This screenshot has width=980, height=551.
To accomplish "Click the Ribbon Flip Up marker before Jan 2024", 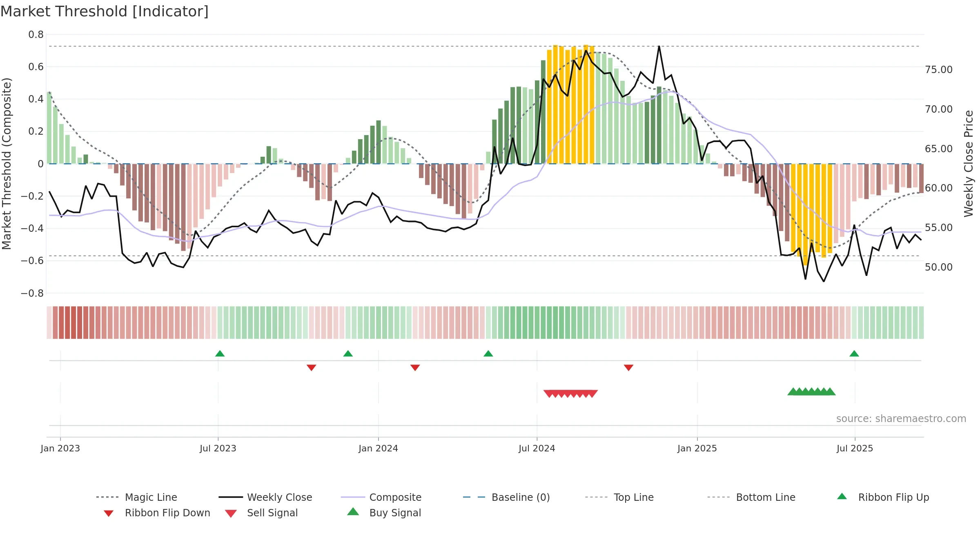I will click(x=348, y=353).
